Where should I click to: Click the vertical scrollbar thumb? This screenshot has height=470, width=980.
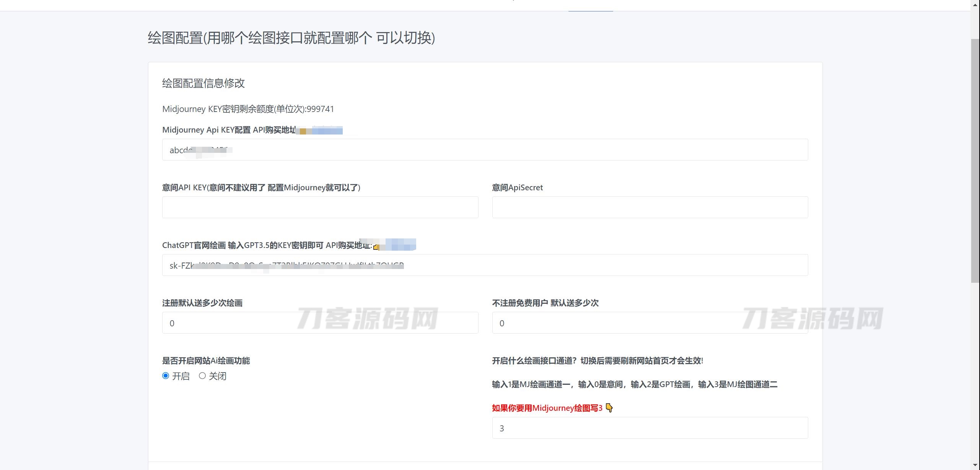click(975, 160)
